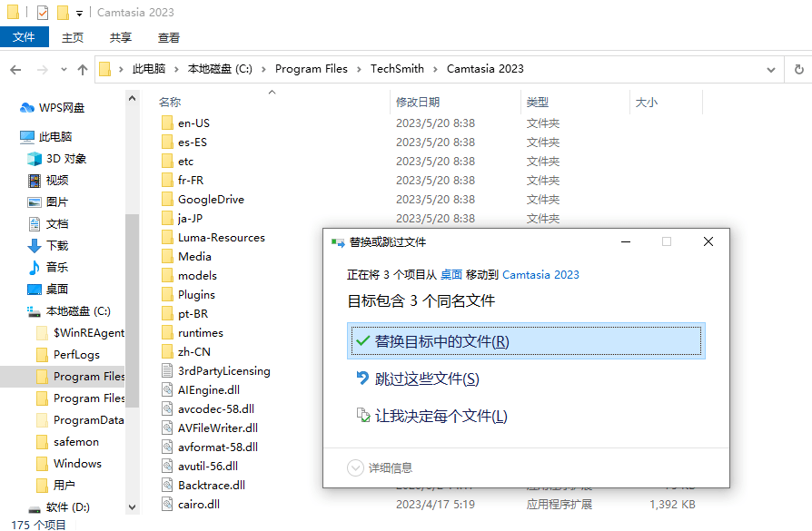Choose 替换目标中的文件(R) option

[526, 341]
